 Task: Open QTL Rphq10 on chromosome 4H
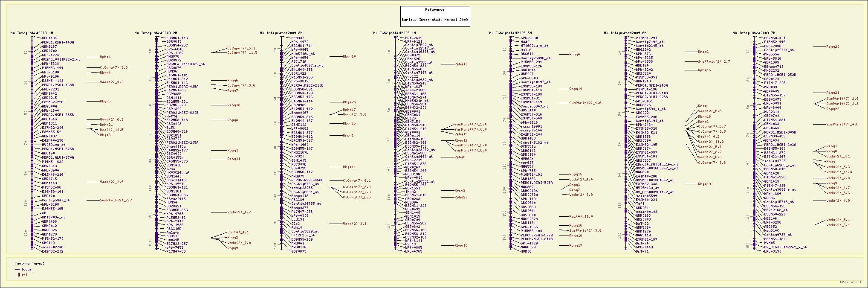[461, 64]
